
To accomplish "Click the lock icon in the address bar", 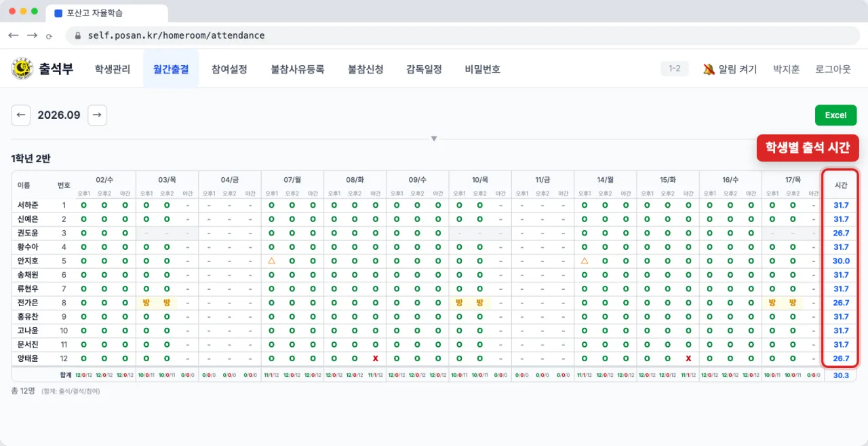I will (78, 35).
